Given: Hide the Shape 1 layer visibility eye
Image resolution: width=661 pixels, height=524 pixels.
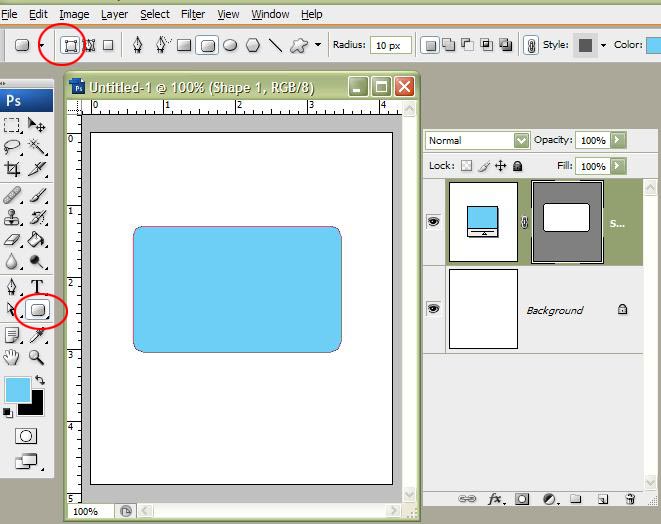Looking at the screenshot, I should (433, 222).
